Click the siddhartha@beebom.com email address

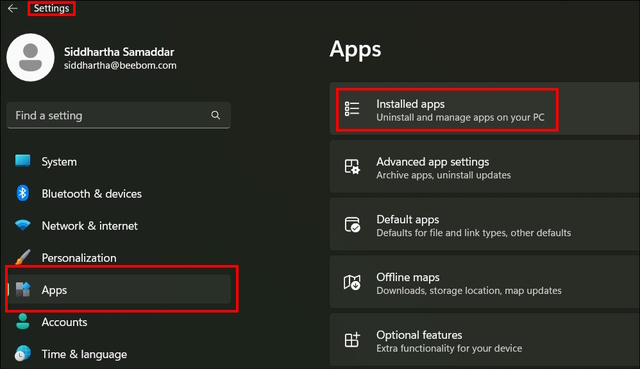(x=120, y=65)
